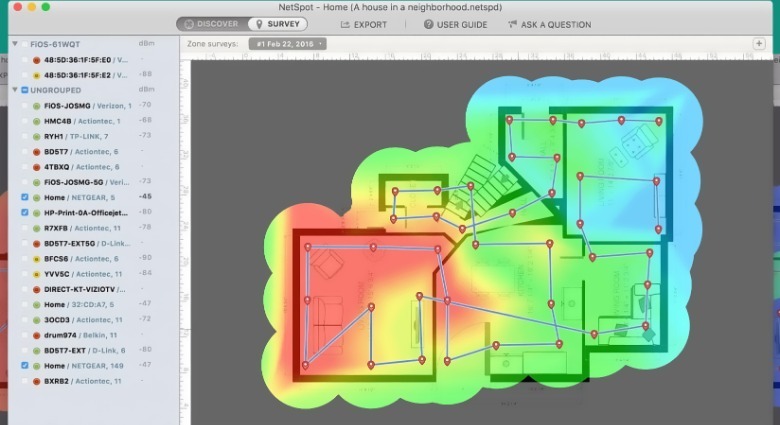Screen dimensions: 780x425
Task: Enable the R7XFB / Actiontec network checkbox
Action: click(24, 228)
